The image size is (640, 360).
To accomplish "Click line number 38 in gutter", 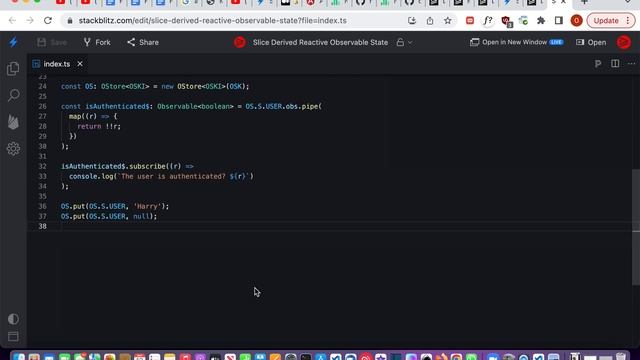I will point(42,226).
